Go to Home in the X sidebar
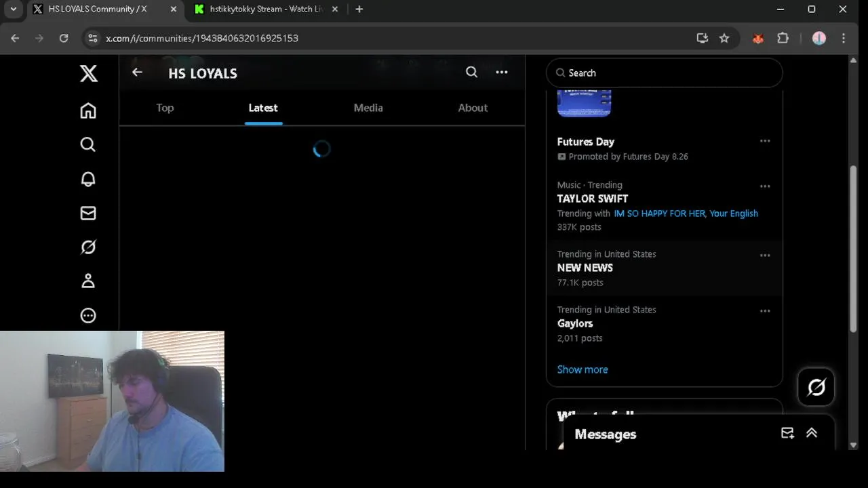The height and width of the screenshot is (488, 868). [88, 110]
